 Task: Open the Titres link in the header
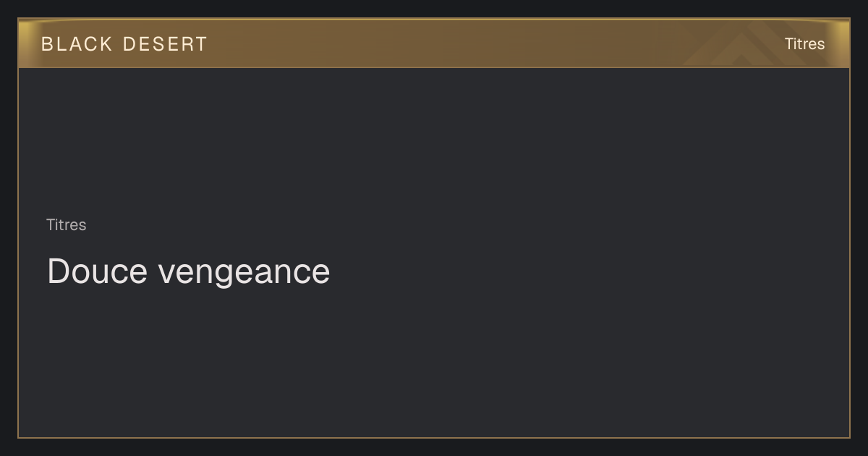[804, 44]
